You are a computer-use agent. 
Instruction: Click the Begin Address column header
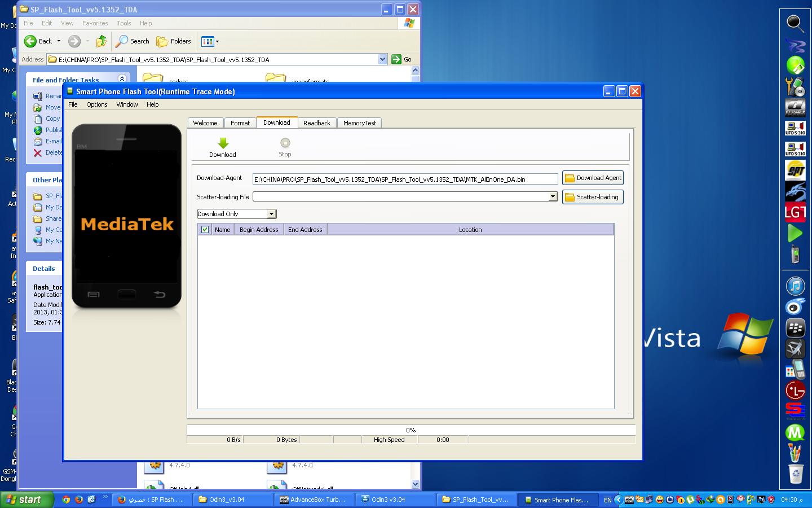tap(259, 230)
